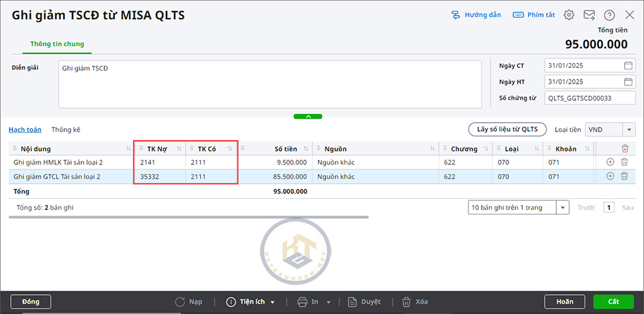
Task: Open the help question mark icon
Action: click(609, 15)
